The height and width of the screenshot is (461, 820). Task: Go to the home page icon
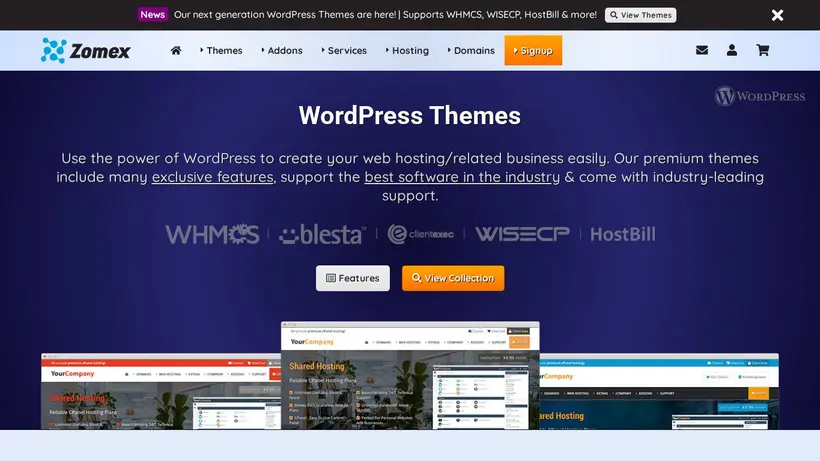(176, 50)
